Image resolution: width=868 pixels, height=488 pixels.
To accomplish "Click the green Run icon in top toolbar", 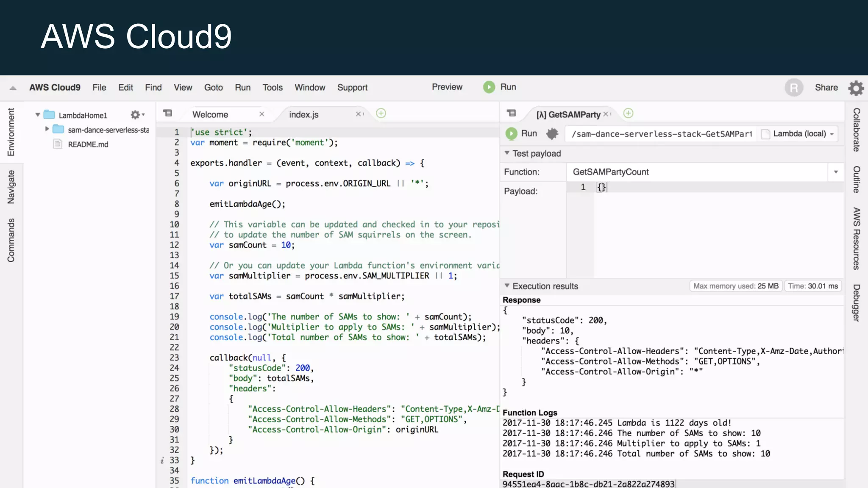I will (489, 87).
